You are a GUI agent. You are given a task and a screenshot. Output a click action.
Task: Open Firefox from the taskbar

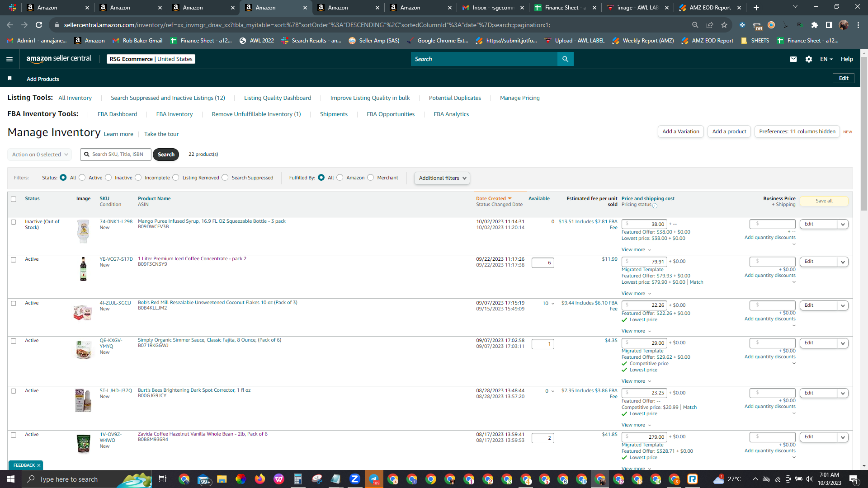coord(259,479)
